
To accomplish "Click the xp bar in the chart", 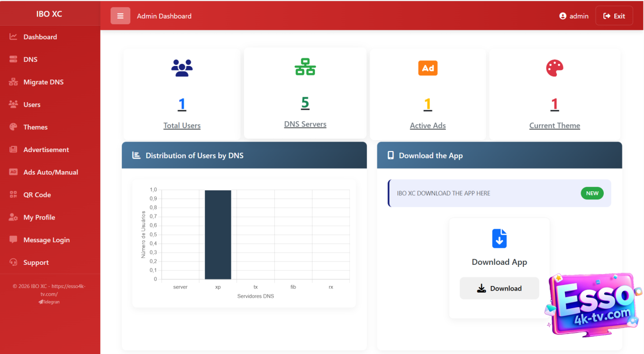I will [x=218, y=235].
